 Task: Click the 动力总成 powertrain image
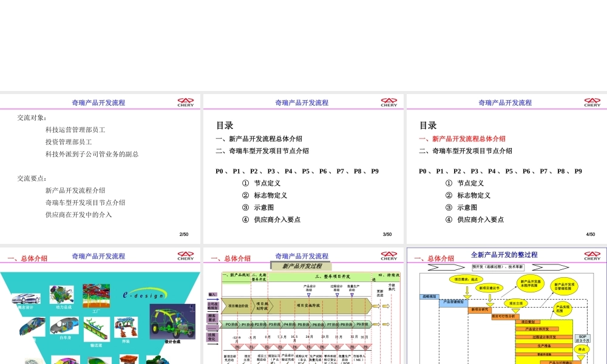pos(61,295)
